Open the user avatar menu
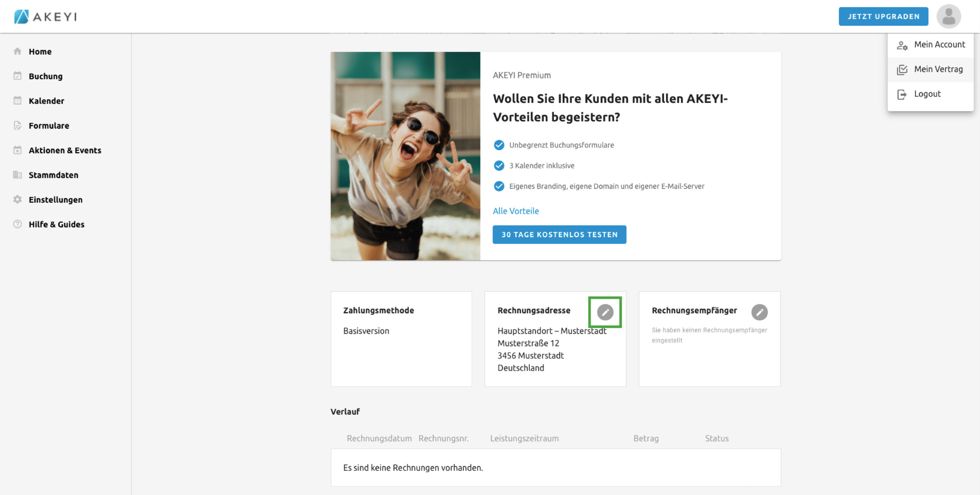Image resolution: width=980 pixels, height=495 pixels. point(948,16)
